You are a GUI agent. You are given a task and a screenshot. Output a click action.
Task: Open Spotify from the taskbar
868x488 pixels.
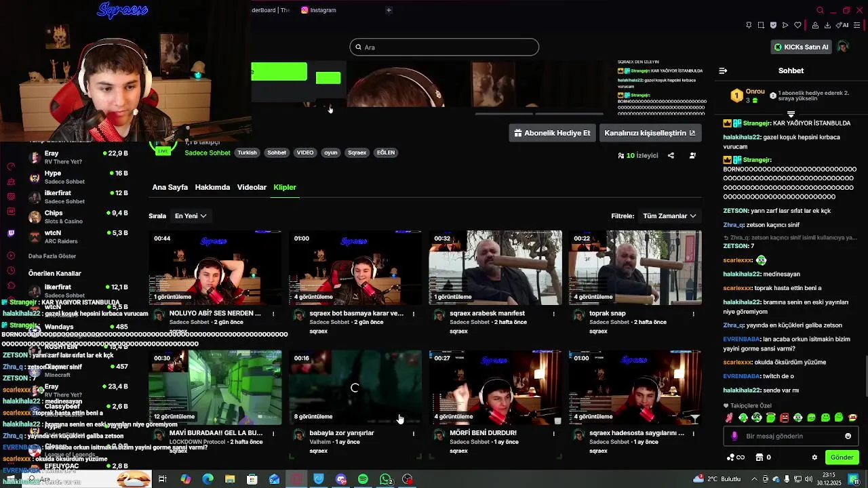point(363,479)
